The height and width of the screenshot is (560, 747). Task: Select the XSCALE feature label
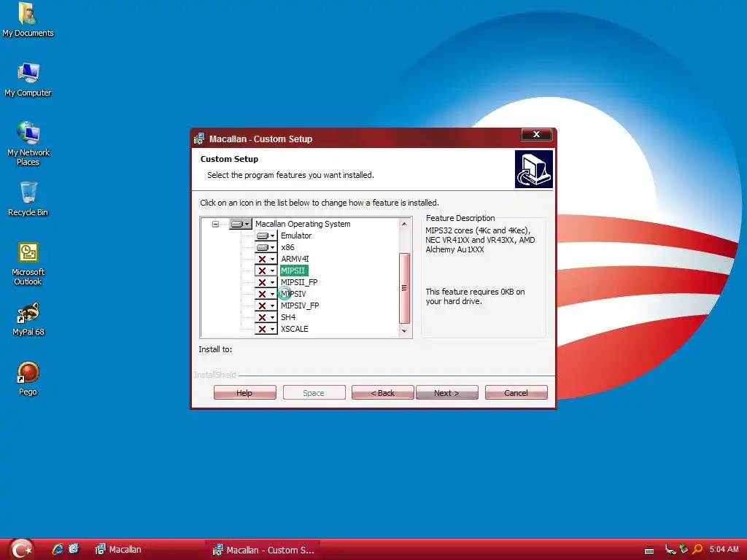click(x=295, y=329)
